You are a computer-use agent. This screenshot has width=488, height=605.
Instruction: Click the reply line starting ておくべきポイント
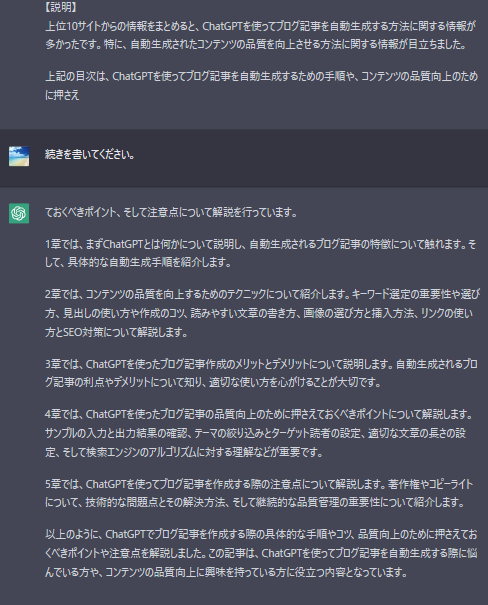click(171, 212)
